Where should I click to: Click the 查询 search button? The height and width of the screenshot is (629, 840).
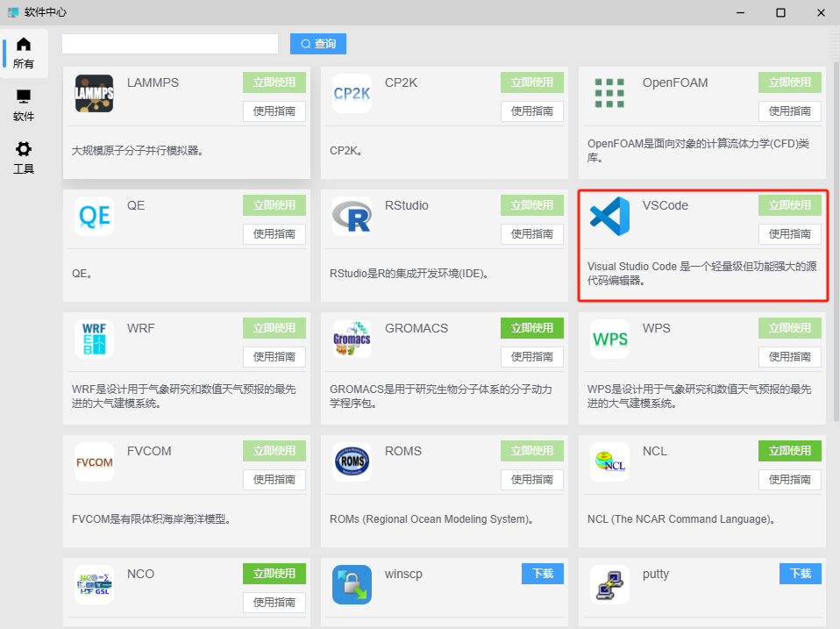(318, 44)
